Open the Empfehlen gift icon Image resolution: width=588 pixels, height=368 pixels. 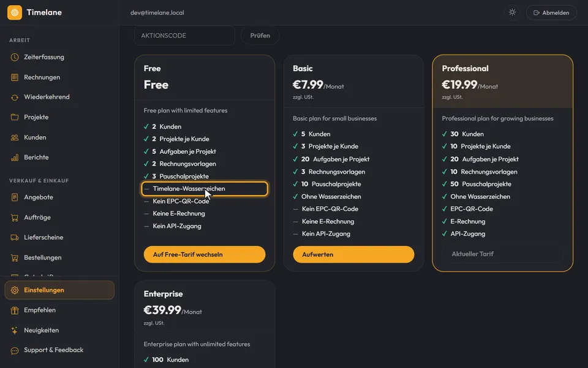pos(15,310)
